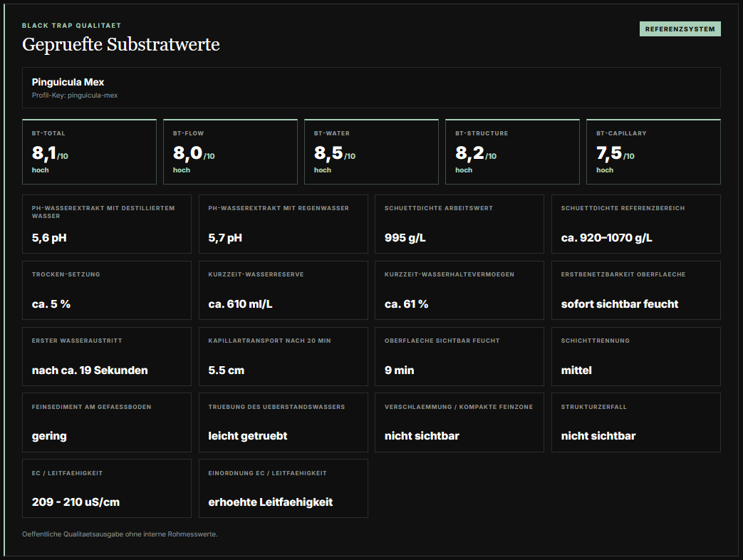Click the REFERENZSYSTEM badge
Viewport: 743px width, 560px height.
coord(680,29)
